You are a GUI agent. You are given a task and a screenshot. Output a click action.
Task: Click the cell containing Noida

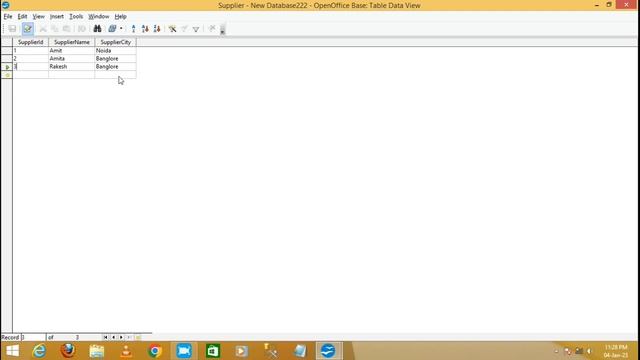pos(116,51)
